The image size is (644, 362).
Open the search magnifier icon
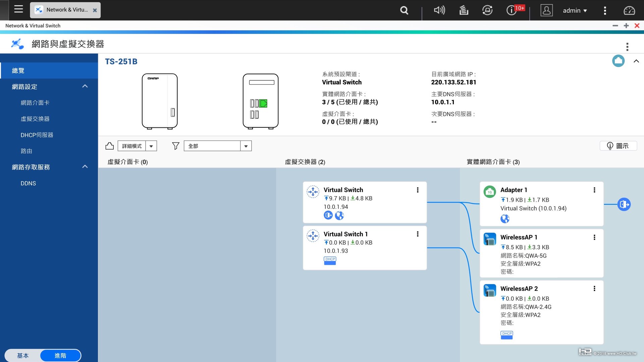[x=404, y=10]
